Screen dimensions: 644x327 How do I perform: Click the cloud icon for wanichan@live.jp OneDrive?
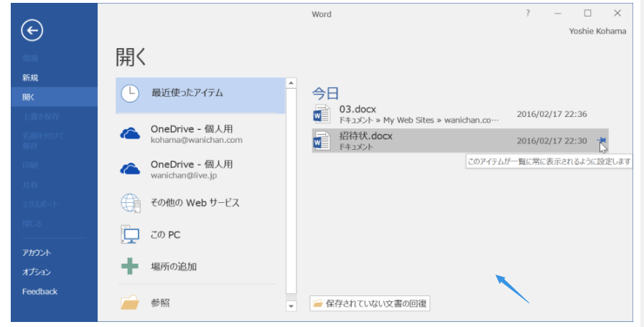pos(130,169)
